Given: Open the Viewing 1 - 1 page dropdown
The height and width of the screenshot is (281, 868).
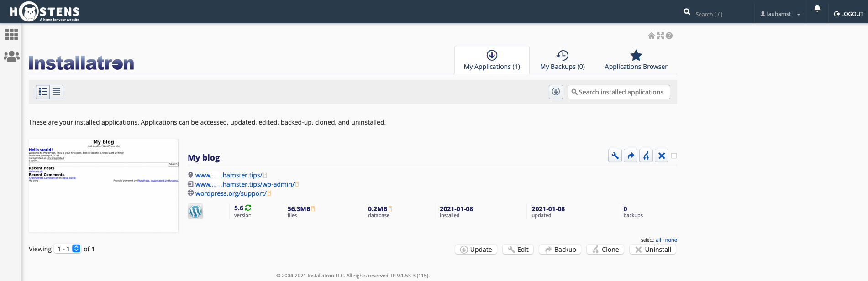Looking at the screenshot, I should (x=68, y=249).
